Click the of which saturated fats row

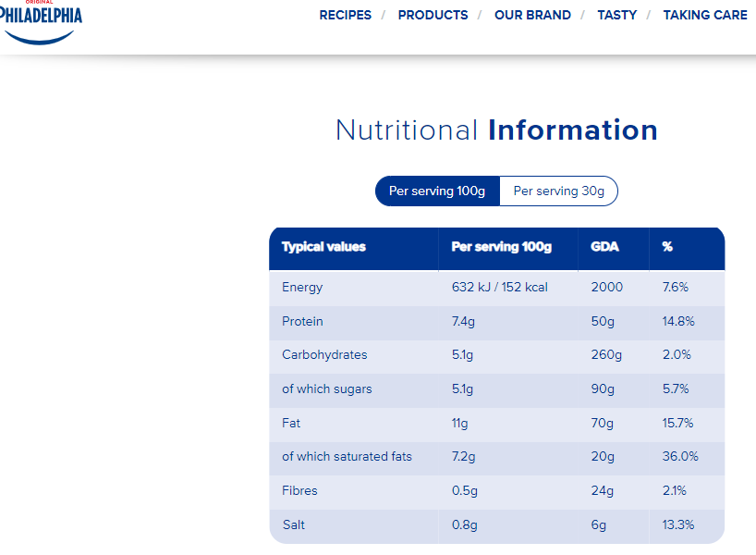[x=496, y=457]
